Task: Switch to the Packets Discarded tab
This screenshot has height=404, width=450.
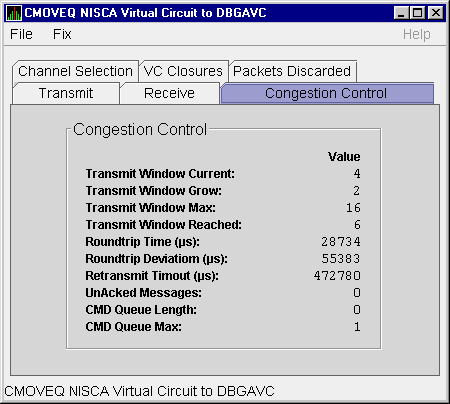Action: tap(292, 71)
